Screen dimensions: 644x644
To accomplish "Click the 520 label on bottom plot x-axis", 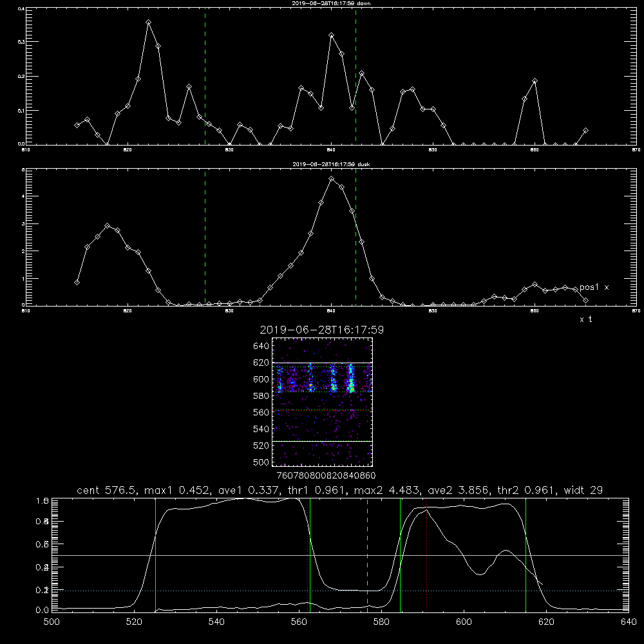I will coord(134,622).
